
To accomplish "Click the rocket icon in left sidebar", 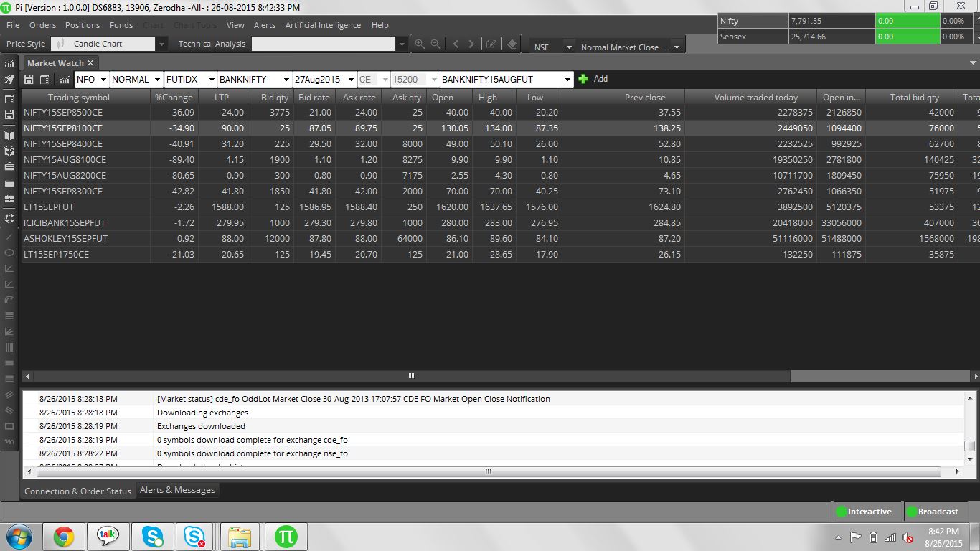I will [x=9, y=80].
